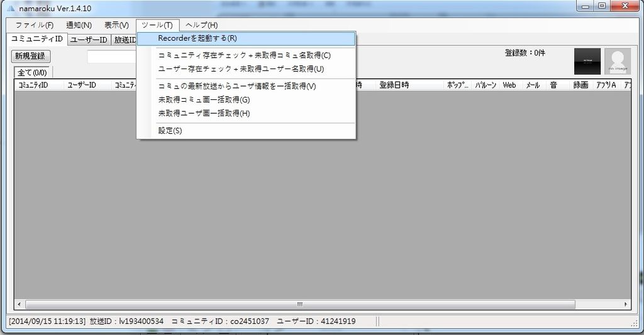
Task: Click the user no-image avatar thumbnail
Action: [x=618, y=61]
